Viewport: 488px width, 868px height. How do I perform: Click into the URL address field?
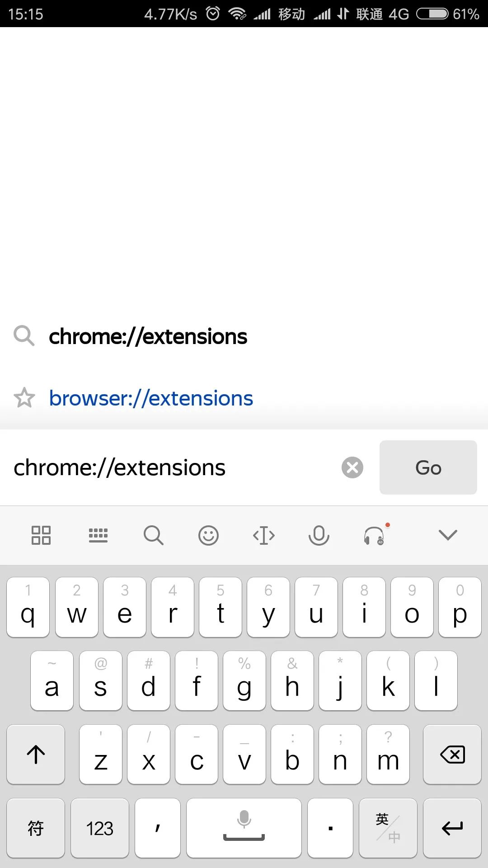(x=172, y=467)
